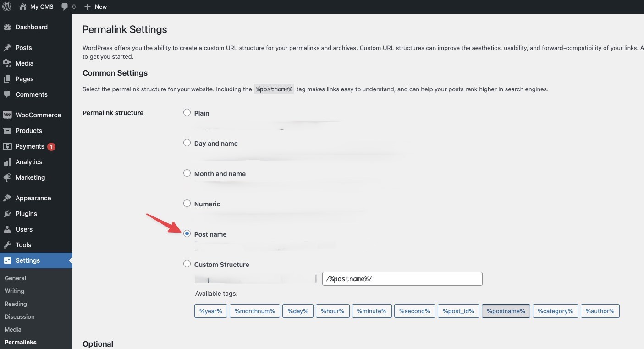644x349 pixels.
Task: Click the %author% available tag
Action: (x=600, y=311)
